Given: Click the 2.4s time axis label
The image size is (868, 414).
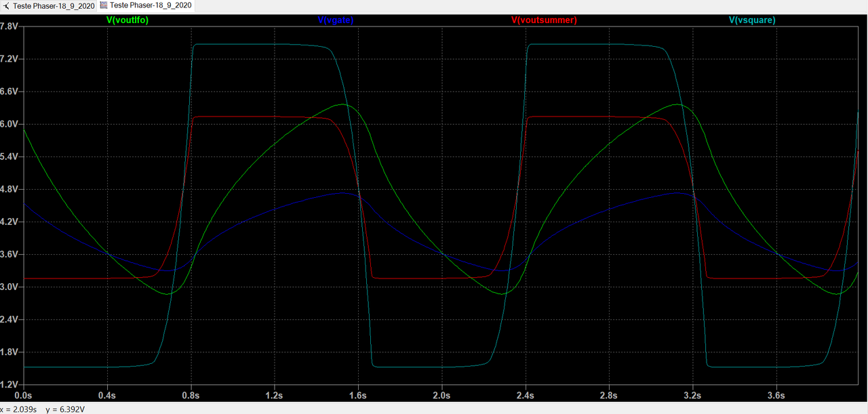Looking at the screenshot, I should pyautogui.click(x=525, y=395).
